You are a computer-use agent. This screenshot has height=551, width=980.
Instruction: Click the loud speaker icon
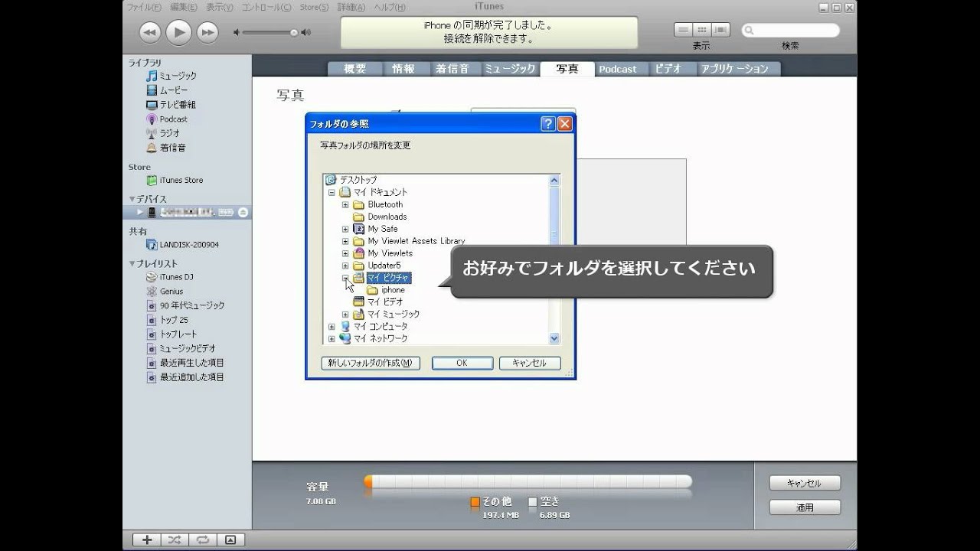306,33
